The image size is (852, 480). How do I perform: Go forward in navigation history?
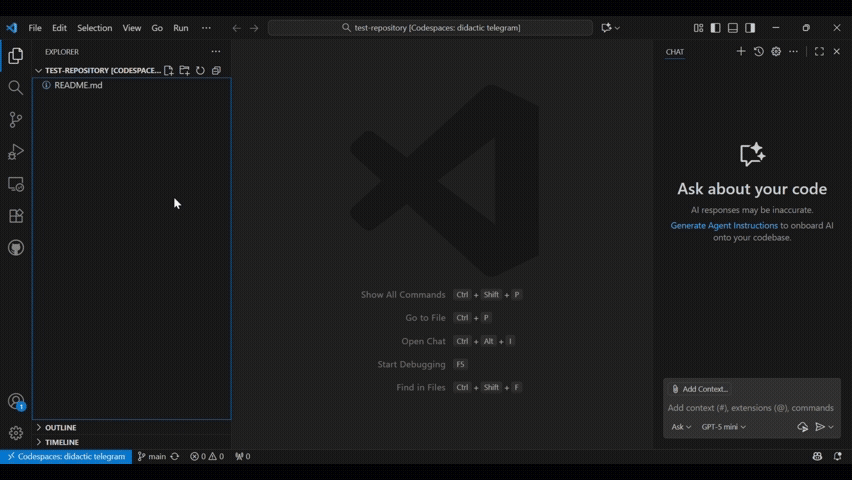click(x=254, y=28)
